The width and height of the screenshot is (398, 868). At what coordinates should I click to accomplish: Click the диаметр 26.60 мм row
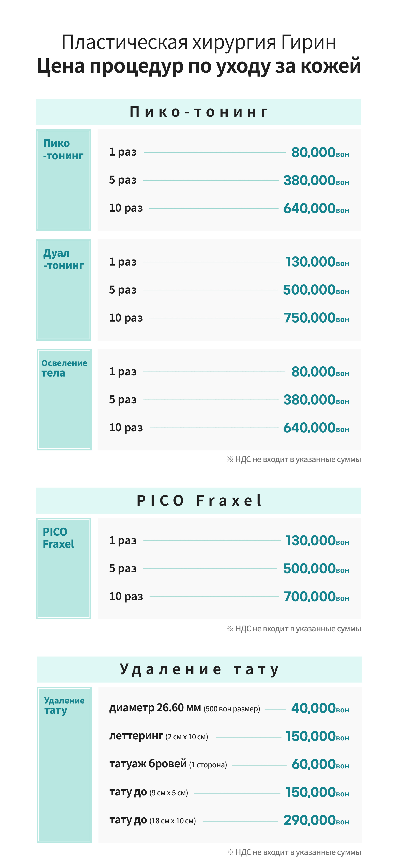coord(229,708)
